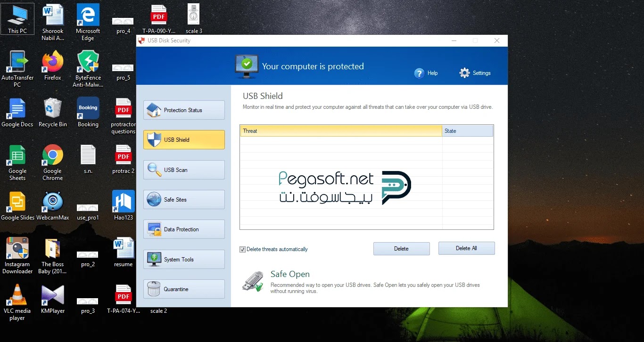Toggle Delete threats automatically checkbox
The height and width of the screenshot is (342, 644).
point(242,249)
